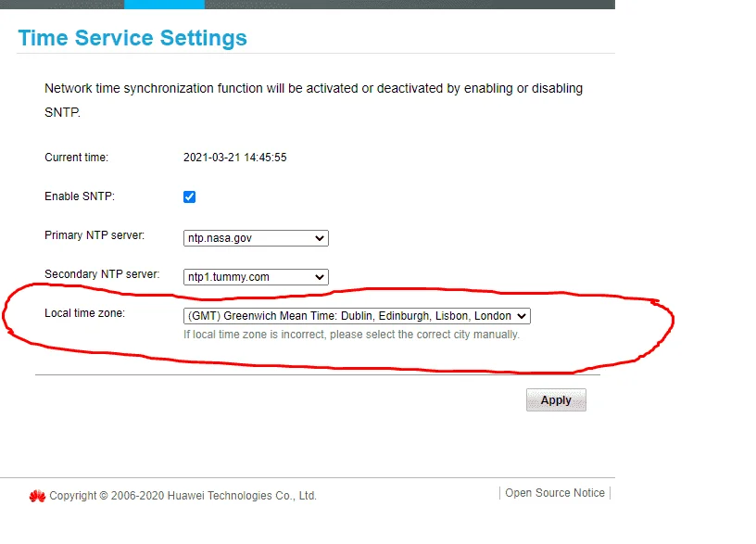Click the incorrect time zone hint text
The image size is (756, 544).
tap(351, 335)
